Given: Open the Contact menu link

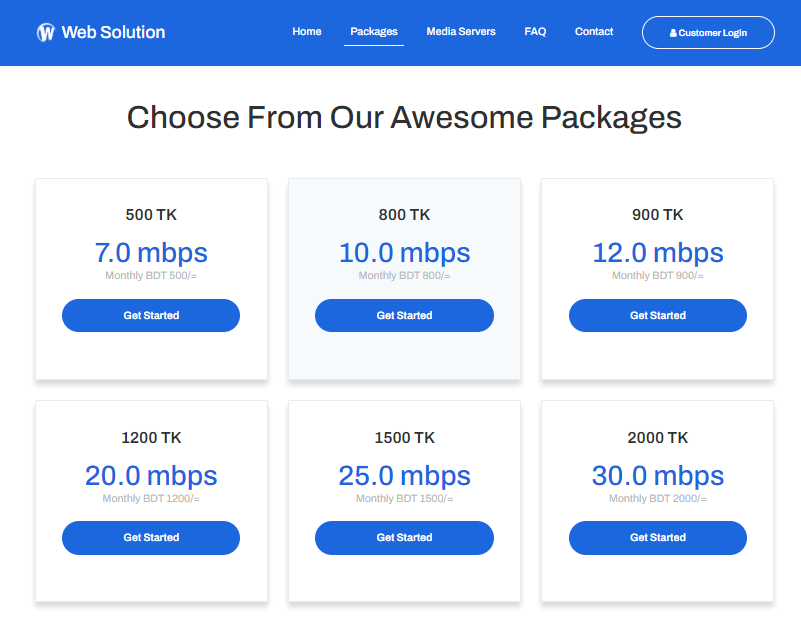Looking at the screenshot, I should (594, 32).
